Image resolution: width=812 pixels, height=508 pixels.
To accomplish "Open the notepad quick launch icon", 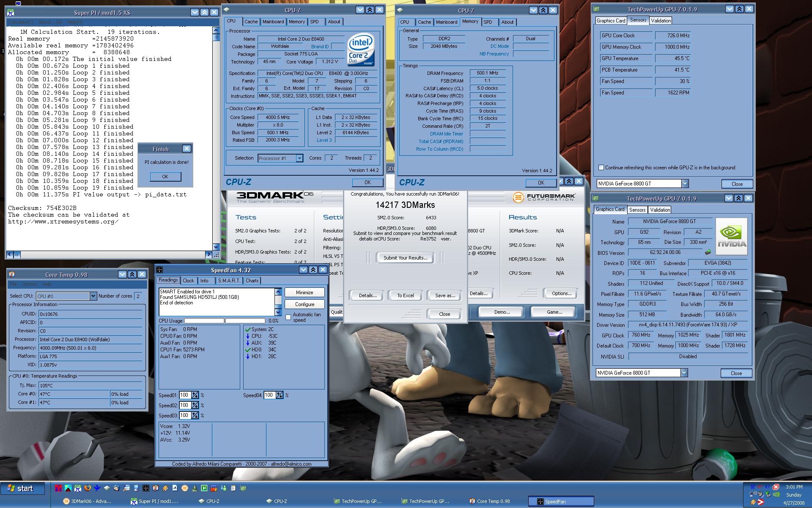I will coord(233,488).
